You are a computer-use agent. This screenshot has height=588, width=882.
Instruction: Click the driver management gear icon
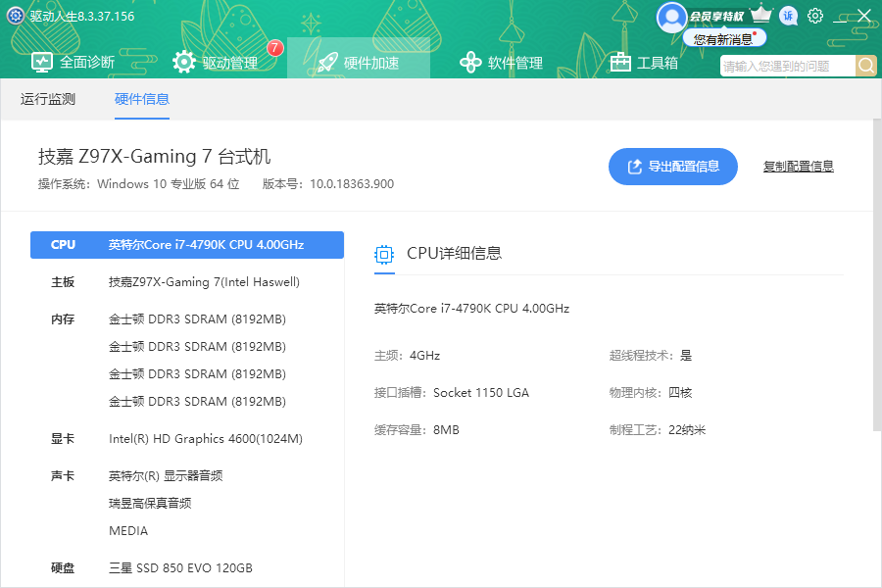coord(184,62)
